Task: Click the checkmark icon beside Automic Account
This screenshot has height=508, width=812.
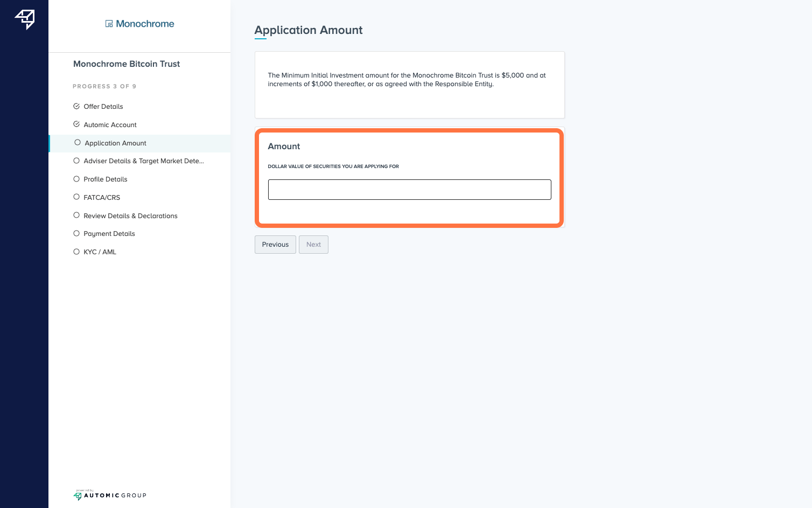Action: coord(76,124)
